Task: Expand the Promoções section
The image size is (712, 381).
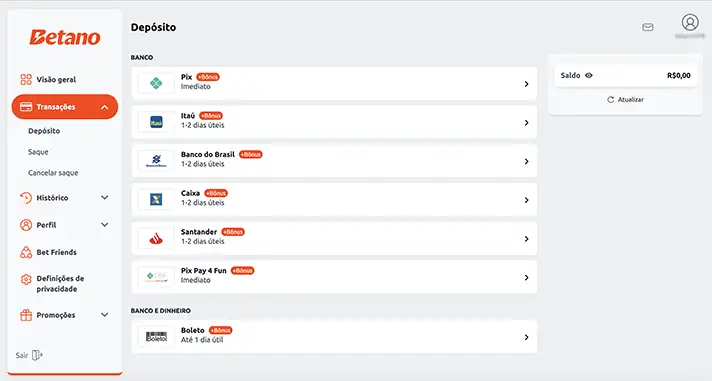Action: pyautogui.click(x=104, y=315)
